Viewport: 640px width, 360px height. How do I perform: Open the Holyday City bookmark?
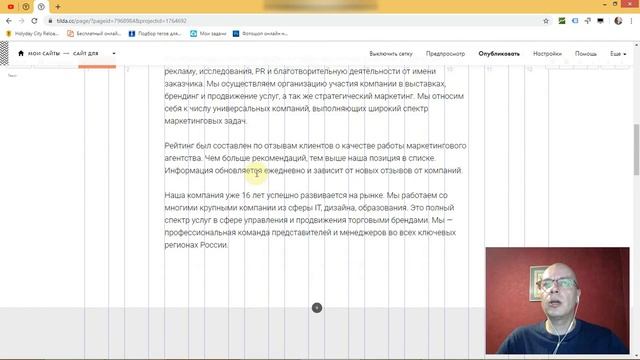[x=33, y=33]
